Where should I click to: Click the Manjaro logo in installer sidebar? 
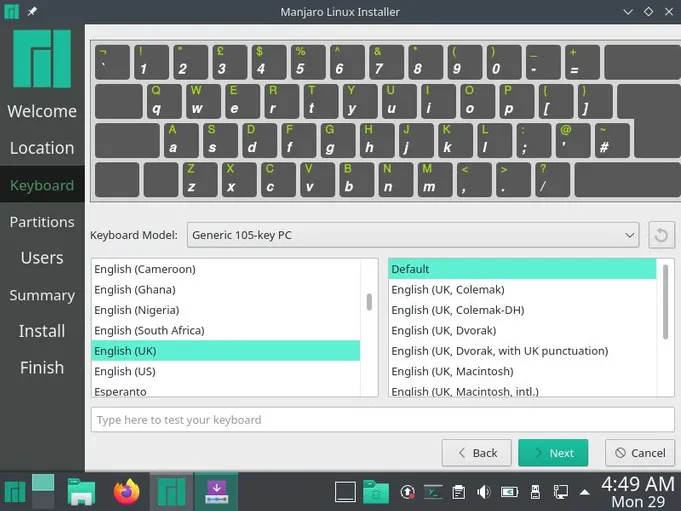pyautogui.click(x=42, y=58)
